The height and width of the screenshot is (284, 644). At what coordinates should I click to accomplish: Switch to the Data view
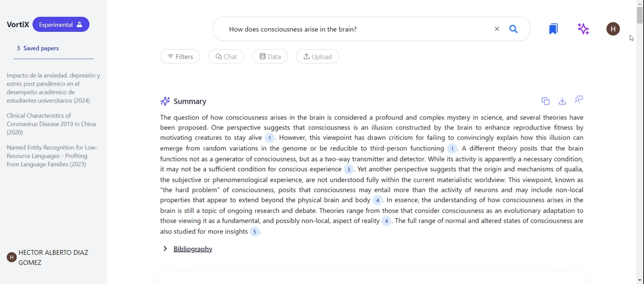pyautogui.click(x=270, y=56)
